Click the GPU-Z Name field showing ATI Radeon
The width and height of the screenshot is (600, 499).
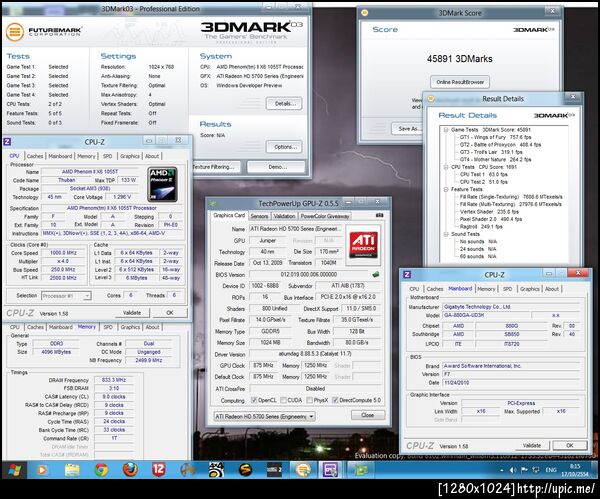[x=295, y=229]
